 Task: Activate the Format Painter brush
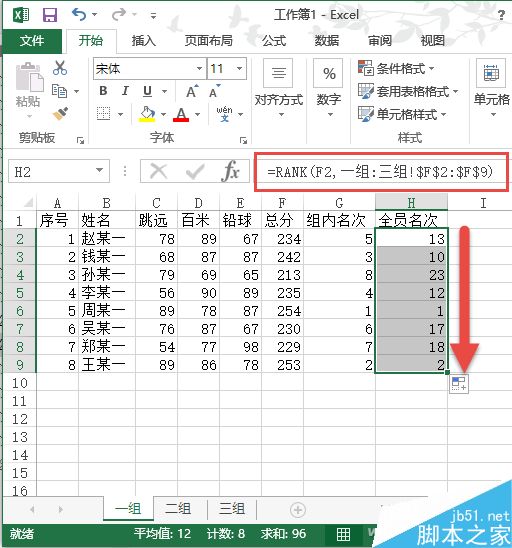tap(60, 114)
